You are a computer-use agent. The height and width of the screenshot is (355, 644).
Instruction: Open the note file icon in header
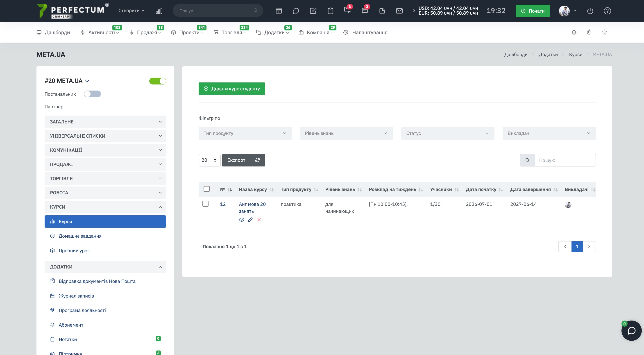tap(382, 11)
